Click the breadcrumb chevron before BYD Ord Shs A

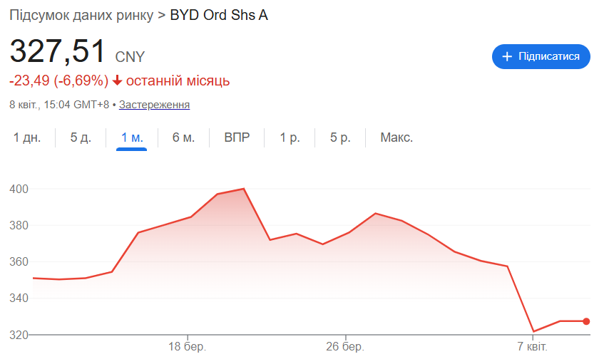pos(162,15)
